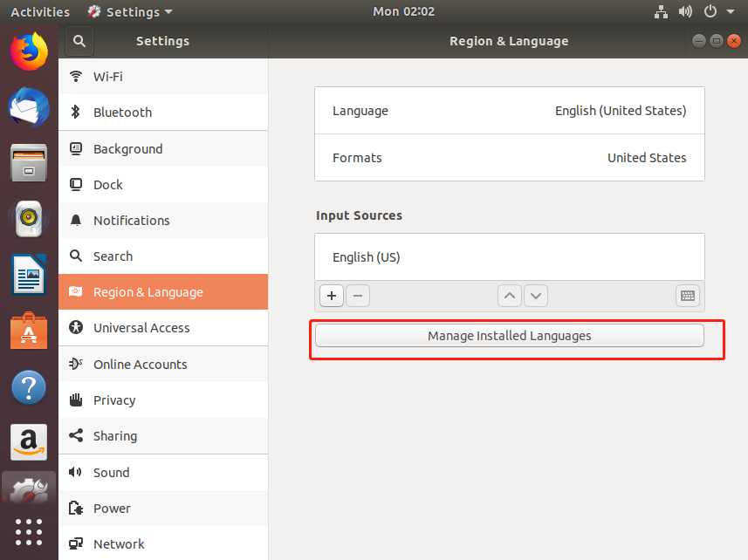
Task: Click volume icon in top bar
Action: pos(685,11)
